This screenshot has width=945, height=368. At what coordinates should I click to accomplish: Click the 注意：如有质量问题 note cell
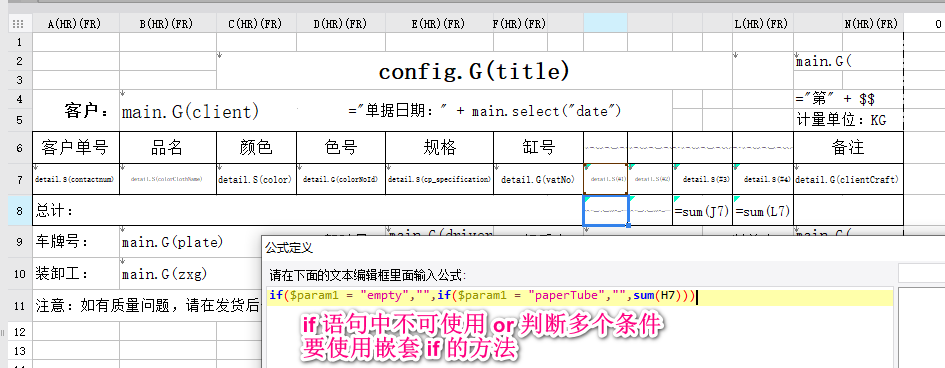click(147, 306)
